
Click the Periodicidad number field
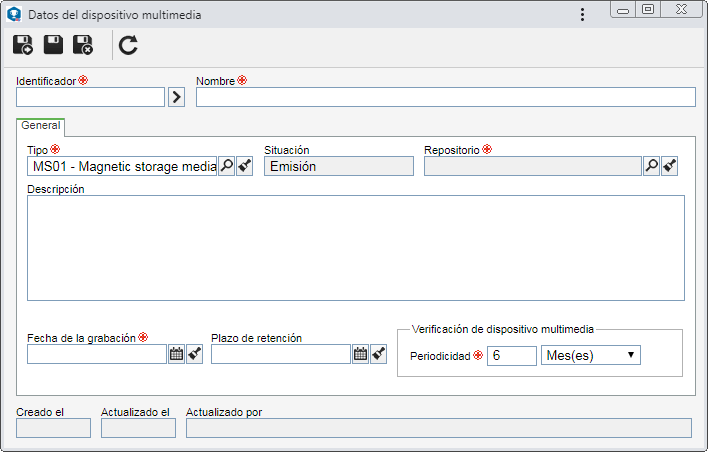coord(512,355)
